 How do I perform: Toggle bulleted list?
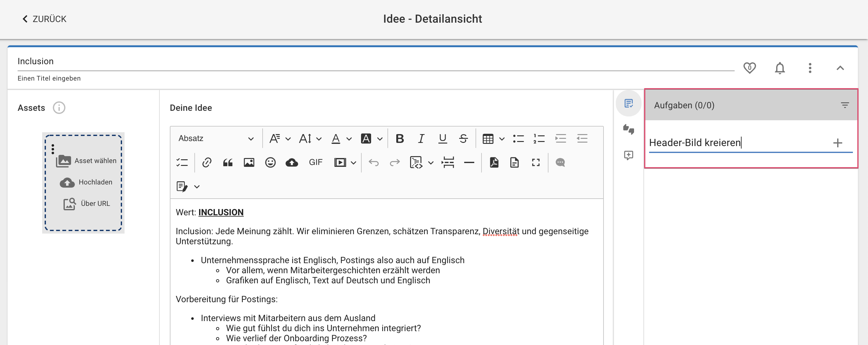(x=518, y=138)
